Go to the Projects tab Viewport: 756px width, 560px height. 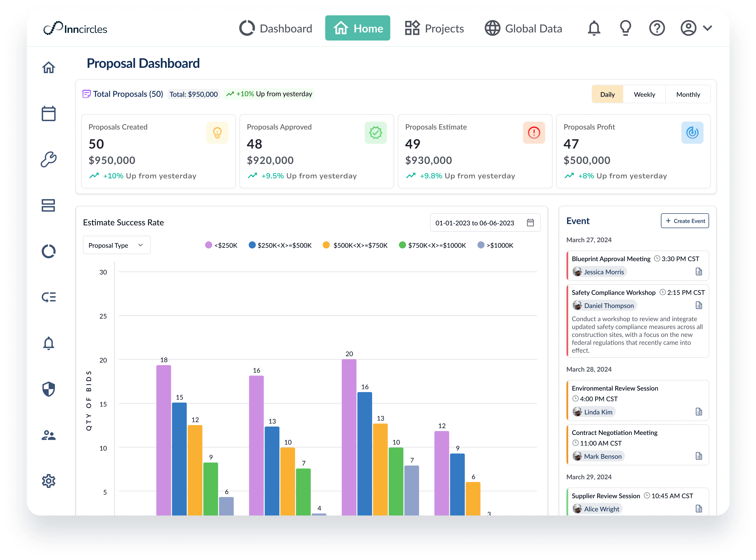[435, 28]
